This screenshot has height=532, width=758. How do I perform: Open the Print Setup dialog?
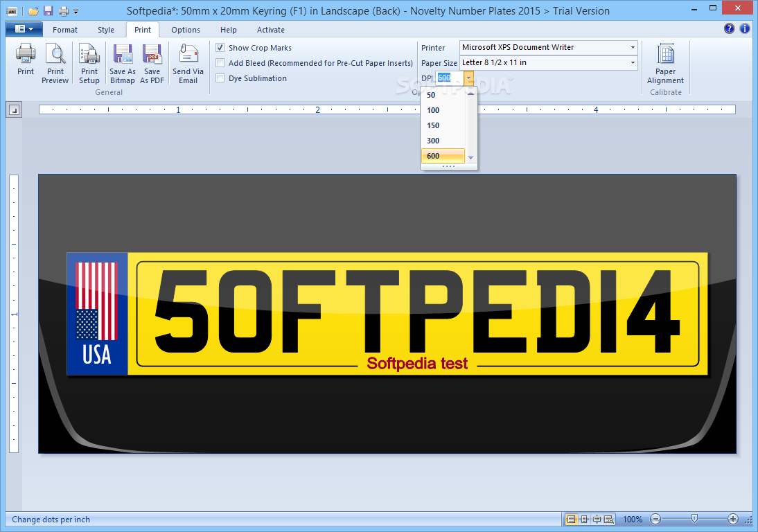point(89,63)
